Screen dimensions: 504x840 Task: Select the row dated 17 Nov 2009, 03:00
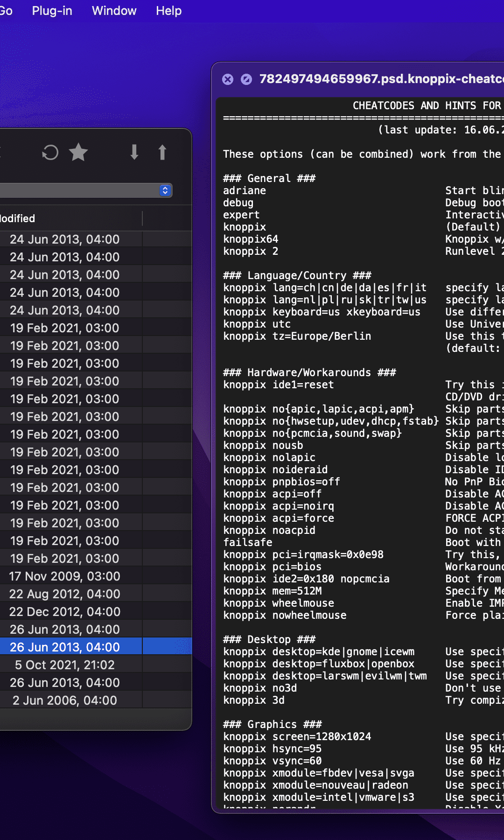click(96, 576)
